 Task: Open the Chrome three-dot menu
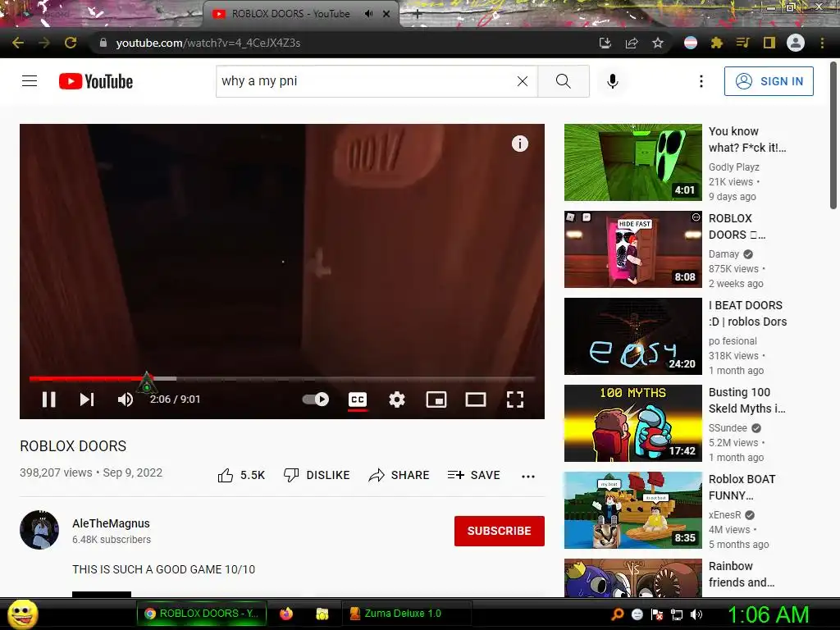coord(822,43)
